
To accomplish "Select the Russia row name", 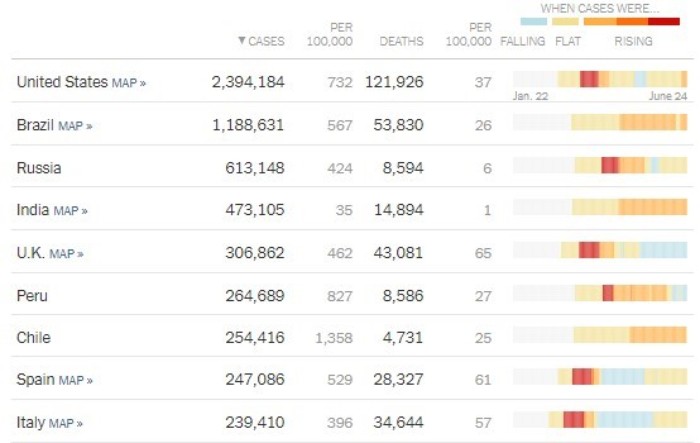I will tap(39, 168).
